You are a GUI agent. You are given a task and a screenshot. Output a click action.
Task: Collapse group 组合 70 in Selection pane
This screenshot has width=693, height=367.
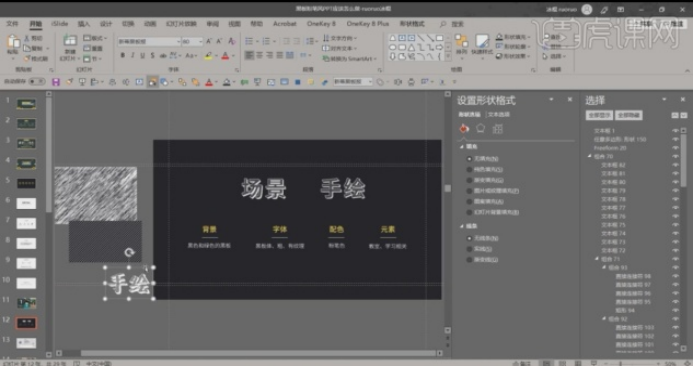point(590,156)
